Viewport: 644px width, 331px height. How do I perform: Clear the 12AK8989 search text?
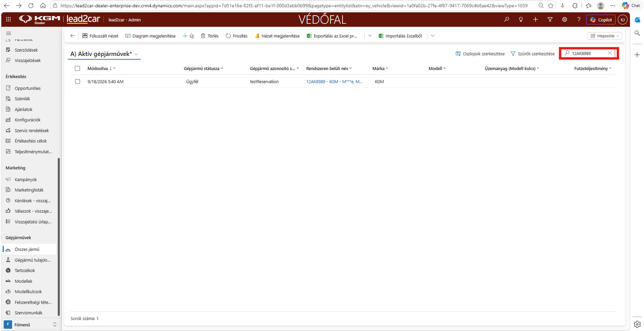tap(610, 53)
